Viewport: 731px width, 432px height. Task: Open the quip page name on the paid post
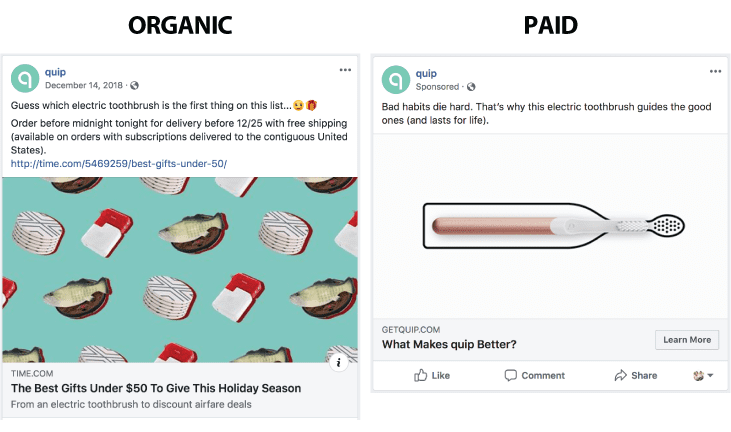pyautogui.click(x=426, y=73)
